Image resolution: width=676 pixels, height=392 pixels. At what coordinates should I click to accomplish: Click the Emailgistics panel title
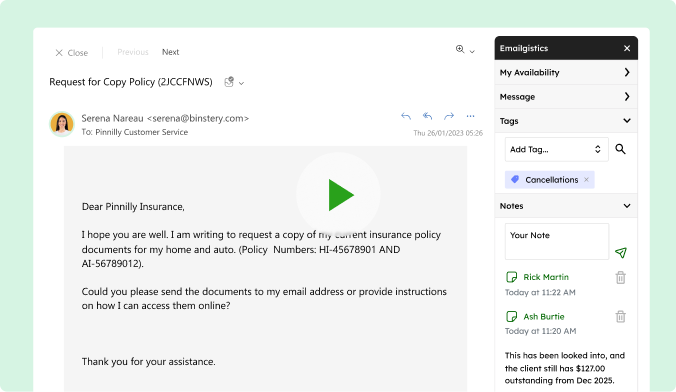524,48
